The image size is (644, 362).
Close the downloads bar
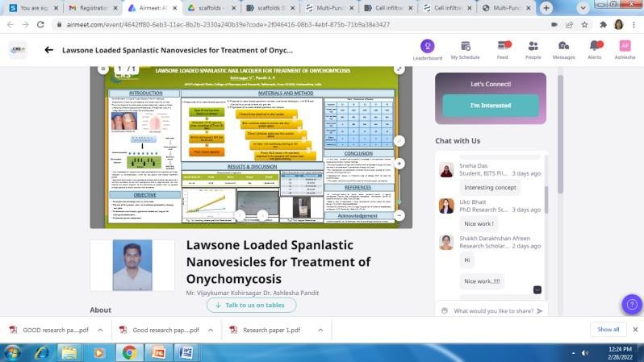635,329
